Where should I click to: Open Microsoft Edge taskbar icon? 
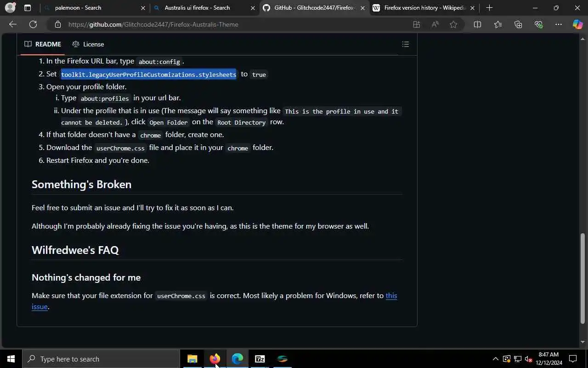237,359
